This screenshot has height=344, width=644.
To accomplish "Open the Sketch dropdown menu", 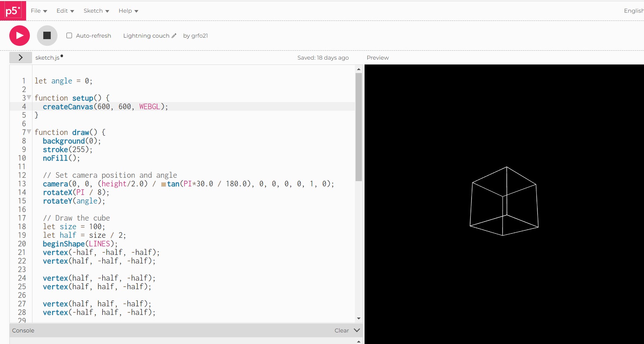I will pyautogui.click(x=96, y=11).
